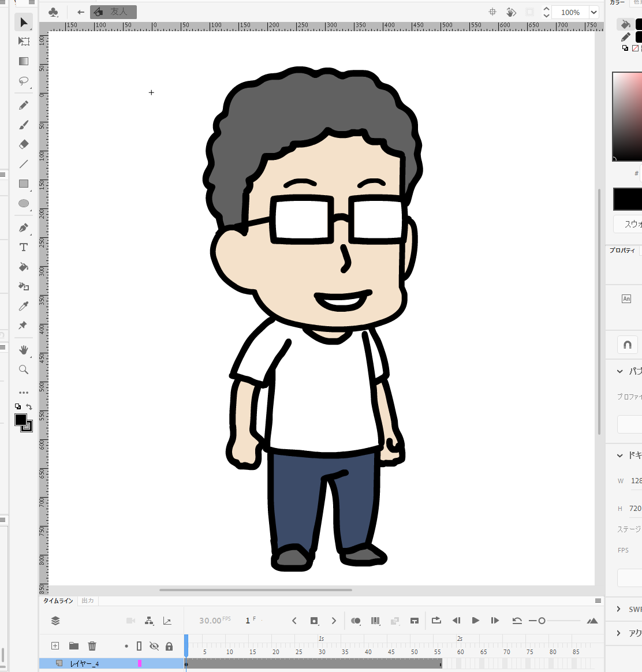Toggle hide all layers eye icon
Screen dimensions: 642x672
[x=154, y=646]
